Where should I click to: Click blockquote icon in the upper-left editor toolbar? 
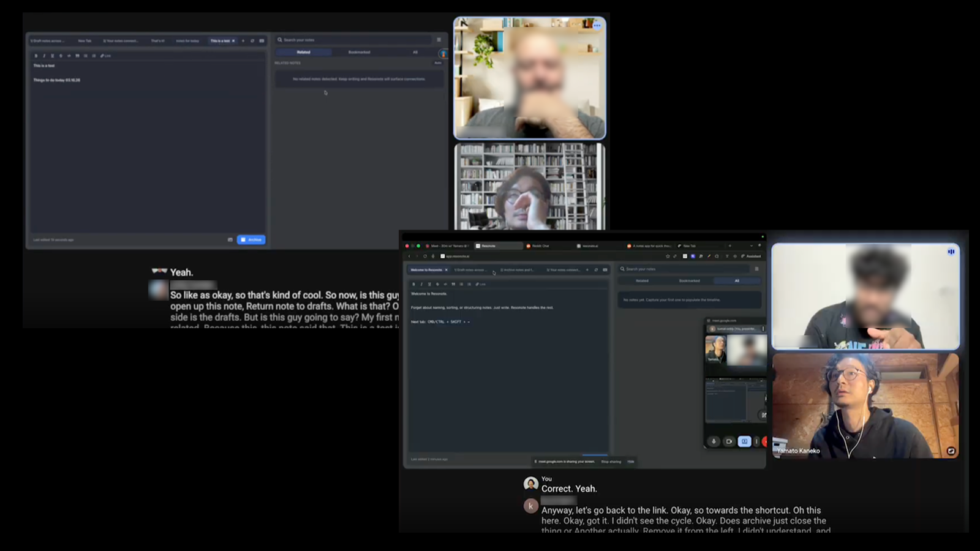pyautogui.click(x=77, y=56)
